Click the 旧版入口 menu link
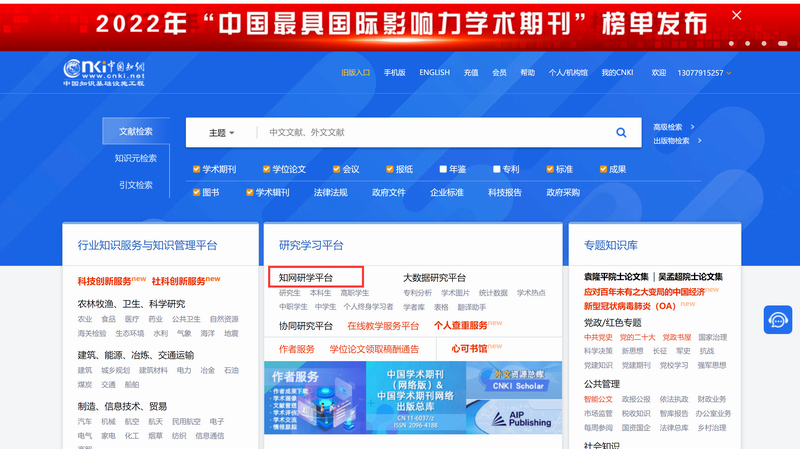The width and height of the screenshot is (800, 449). [356, 72]
